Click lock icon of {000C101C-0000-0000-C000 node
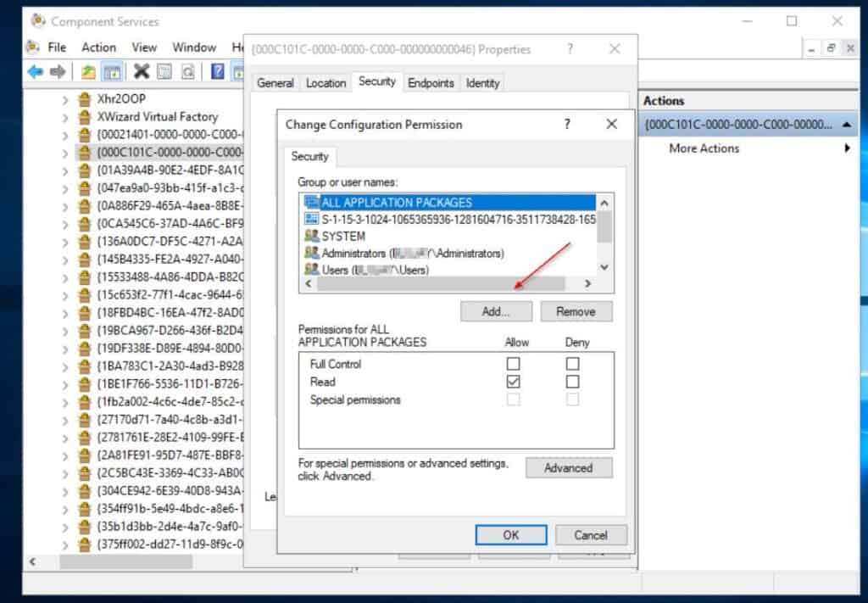Screen dimensions: 868x603 click(84, 153)
